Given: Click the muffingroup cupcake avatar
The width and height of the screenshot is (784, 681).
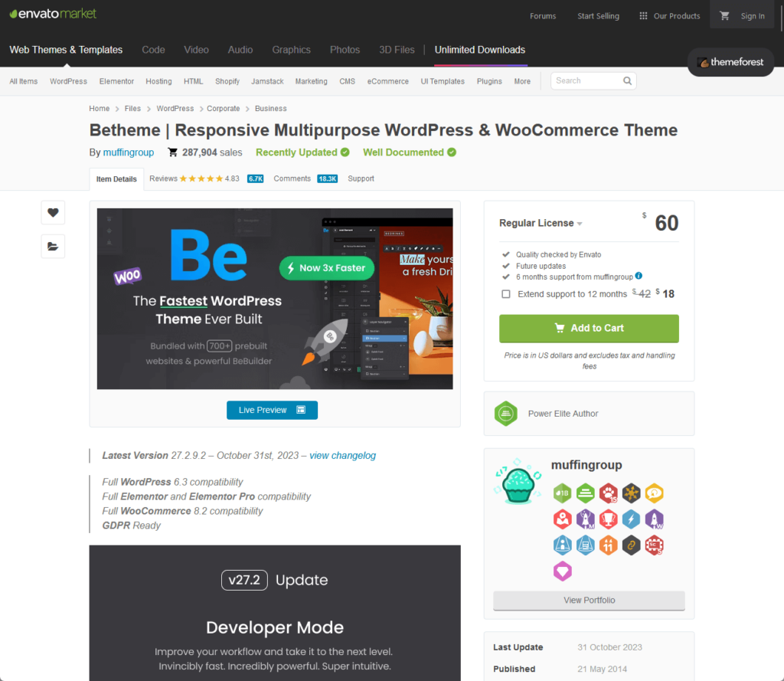Looking at the screenshot, I should click(518, 481).
